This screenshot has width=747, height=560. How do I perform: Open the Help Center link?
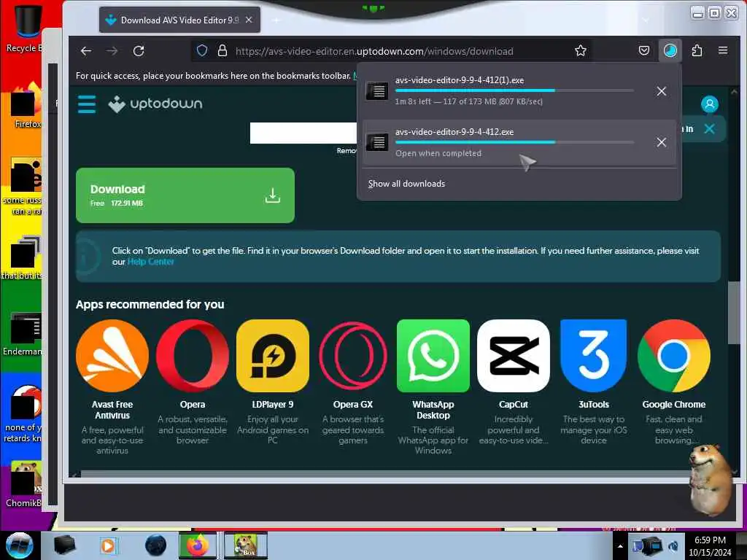click(x=150, y=262)
